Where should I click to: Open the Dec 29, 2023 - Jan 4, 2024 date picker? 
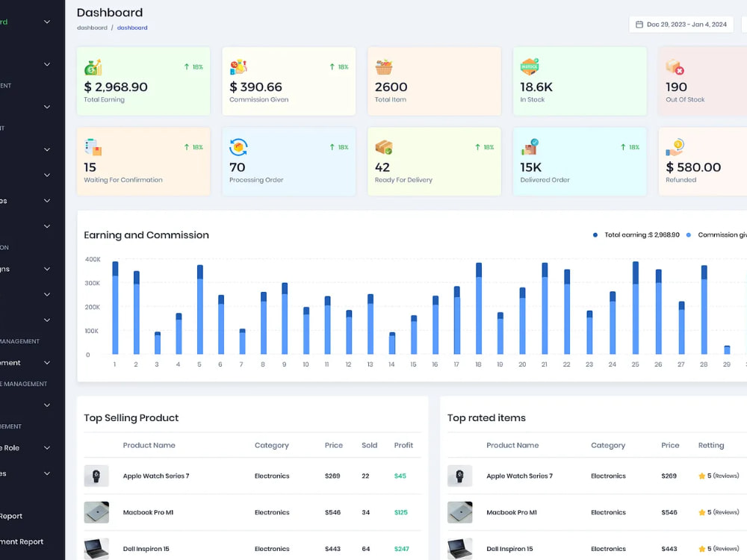[681, 25]
